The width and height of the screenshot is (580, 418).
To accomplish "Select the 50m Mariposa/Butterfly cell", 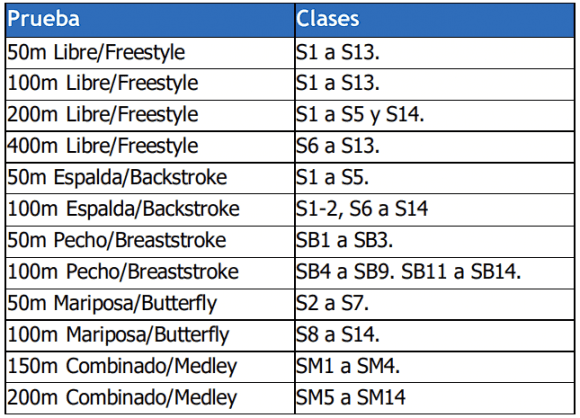I will (150, 304).
